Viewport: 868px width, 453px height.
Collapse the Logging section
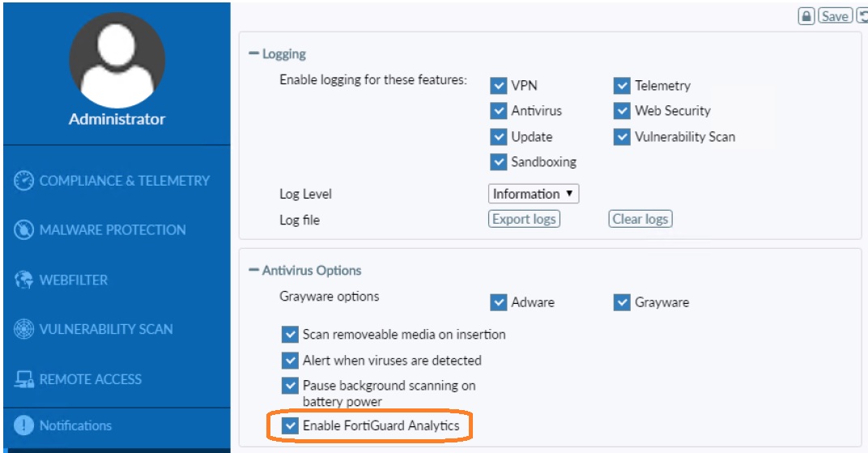[253, 54]
